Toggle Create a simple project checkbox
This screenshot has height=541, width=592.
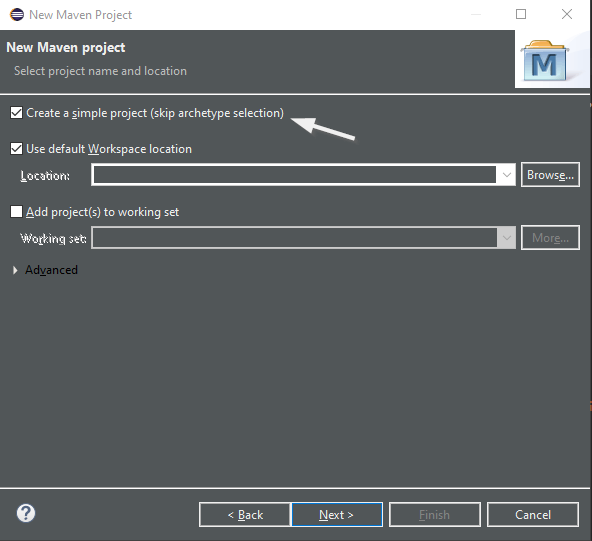(17, 113)
